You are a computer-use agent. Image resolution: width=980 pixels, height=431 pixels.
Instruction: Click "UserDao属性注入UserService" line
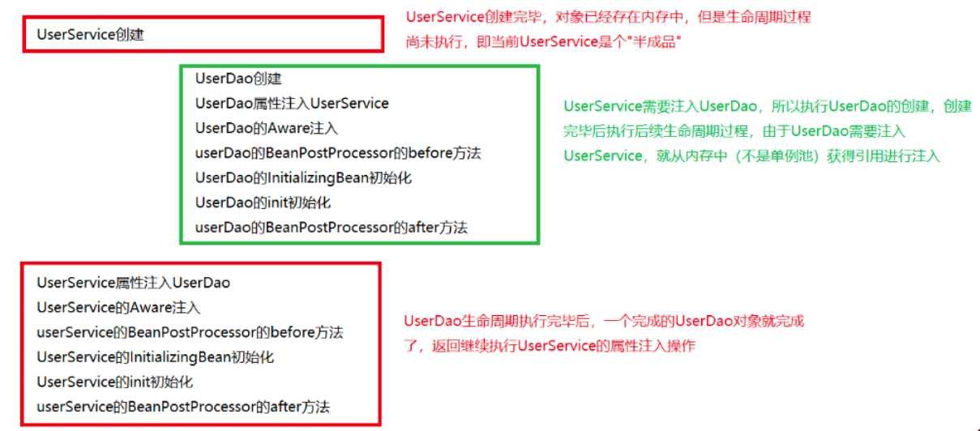(292, 103)
